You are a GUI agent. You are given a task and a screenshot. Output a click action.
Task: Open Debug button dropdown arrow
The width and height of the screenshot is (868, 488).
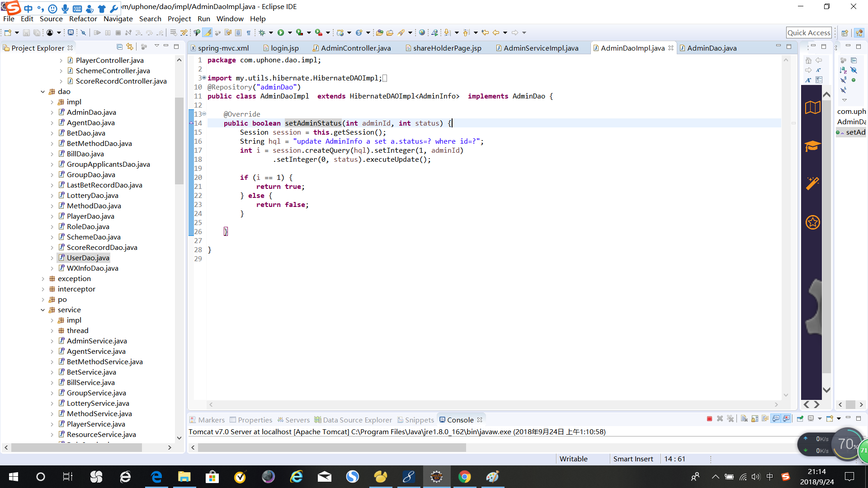[x=271, y=33]
